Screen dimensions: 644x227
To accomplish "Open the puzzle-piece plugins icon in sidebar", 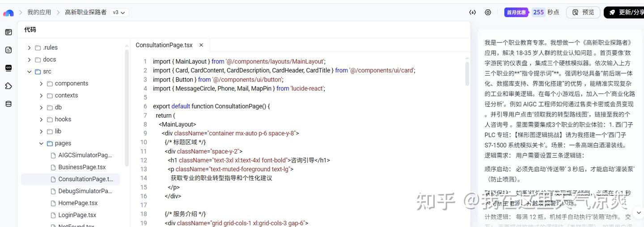I will (8, 86).
